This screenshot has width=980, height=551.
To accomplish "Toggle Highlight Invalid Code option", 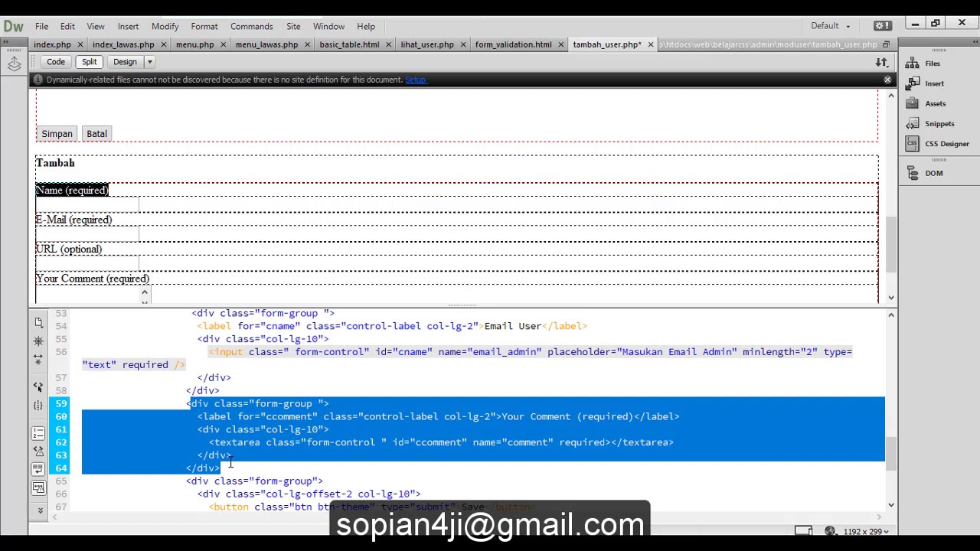I will click(38, 452).
